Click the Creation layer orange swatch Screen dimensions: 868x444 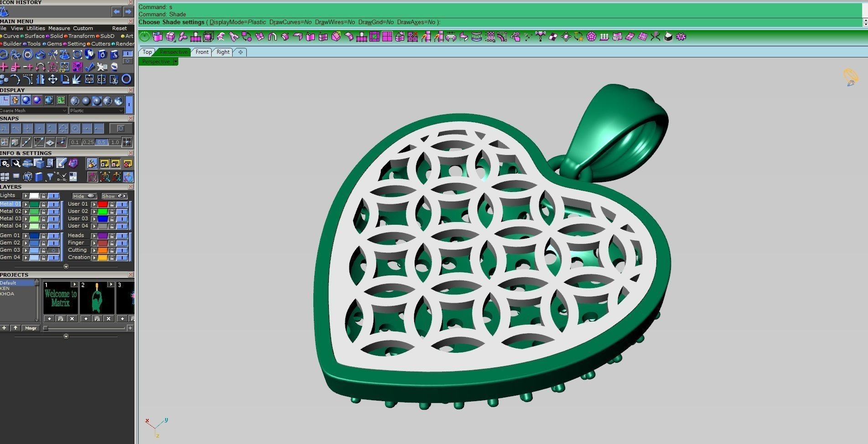(103, 258)
